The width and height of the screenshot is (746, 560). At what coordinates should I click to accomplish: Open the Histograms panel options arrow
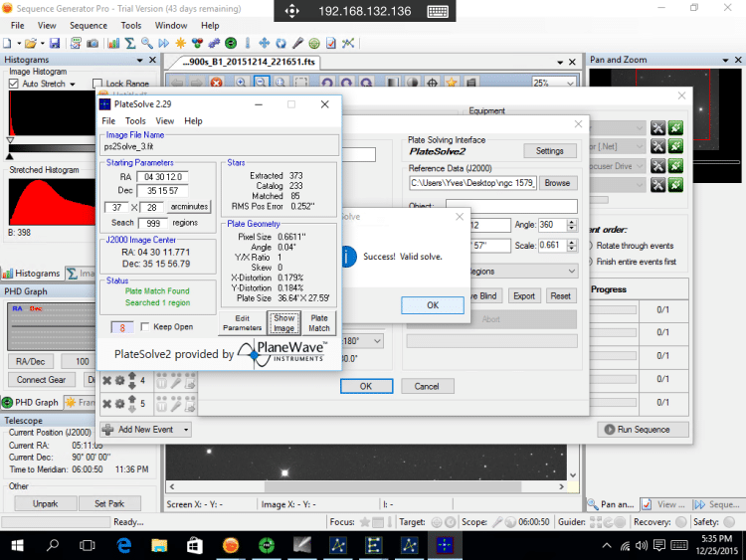coord(140,60)
